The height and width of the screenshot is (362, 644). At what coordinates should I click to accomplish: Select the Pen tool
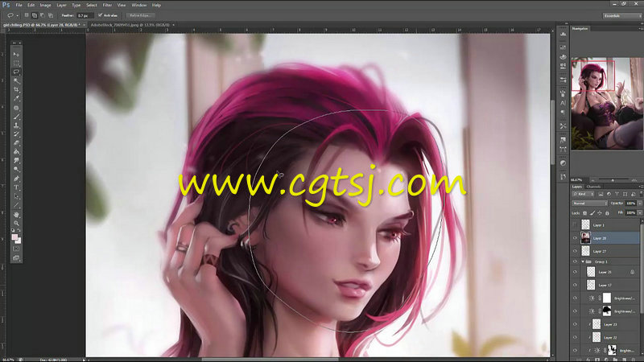pyautogui.click(x=16, y=179)
